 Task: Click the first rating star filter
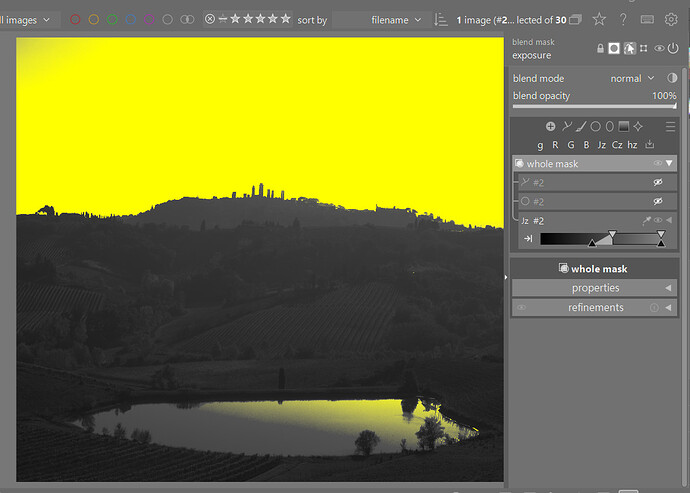[x=235, y=18]
